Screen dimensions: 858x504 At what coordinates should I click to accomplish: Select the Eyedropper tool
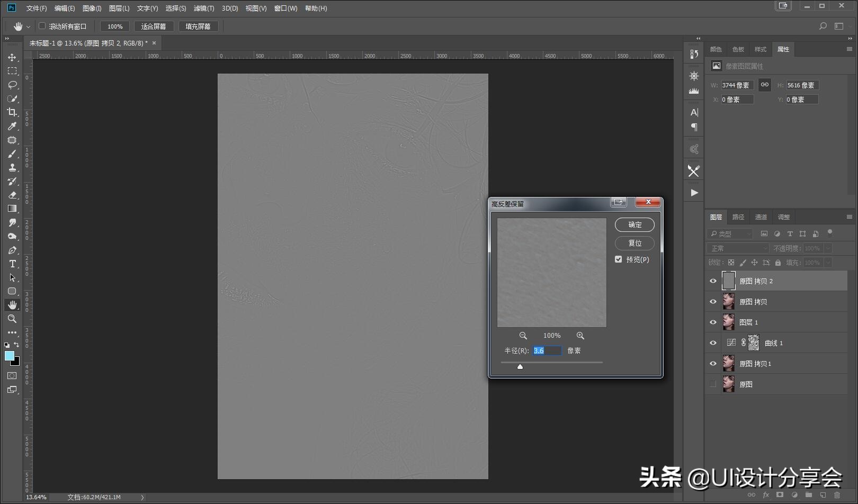point(12,126)
